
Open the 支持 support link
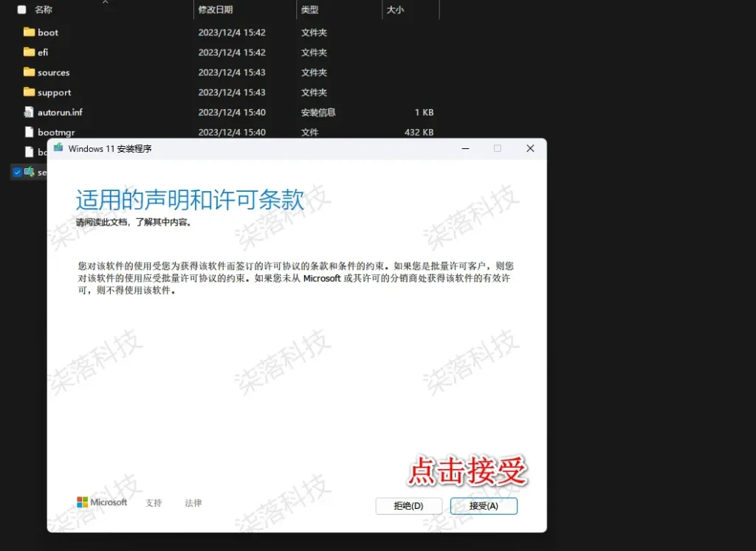(x=154, y=503)
